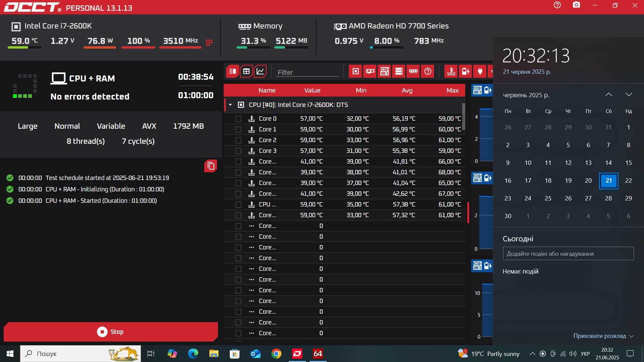The image size is (644, 362).
Task: Hide the agenda via Приховати розклад
Action: point(603,336)
